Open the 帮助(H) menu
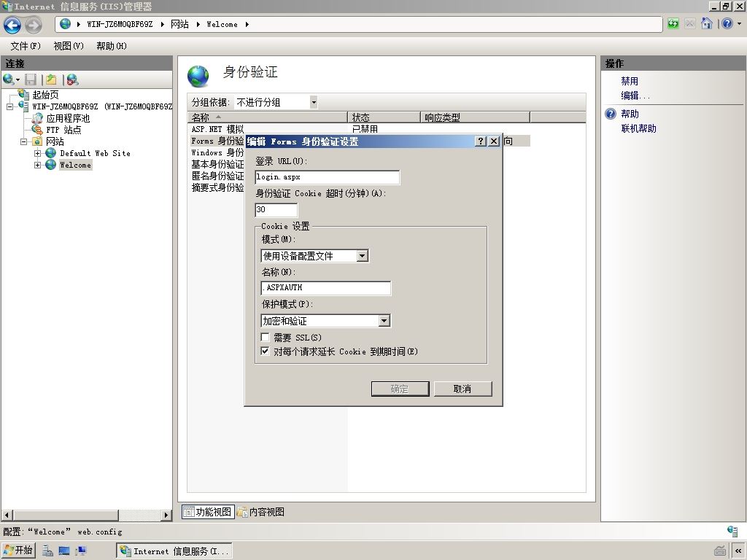The image size is (747, 560). click(111, 46)
